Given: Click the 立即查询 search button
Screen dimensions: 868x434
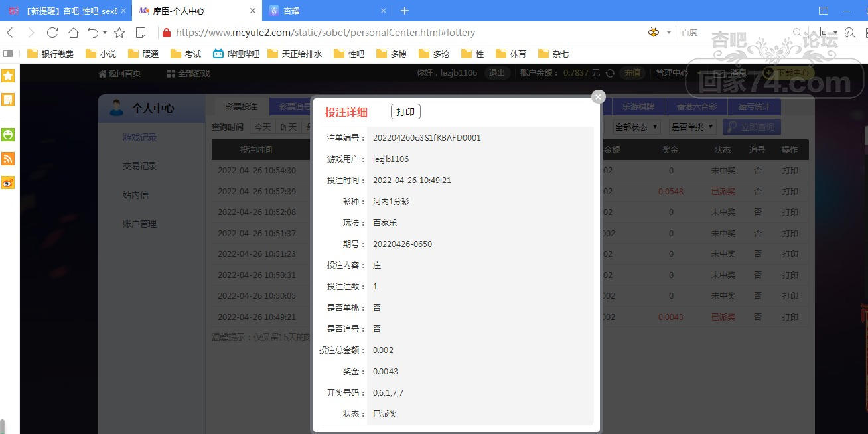Looking at the screenshot, I should click(x=752, y=127).
